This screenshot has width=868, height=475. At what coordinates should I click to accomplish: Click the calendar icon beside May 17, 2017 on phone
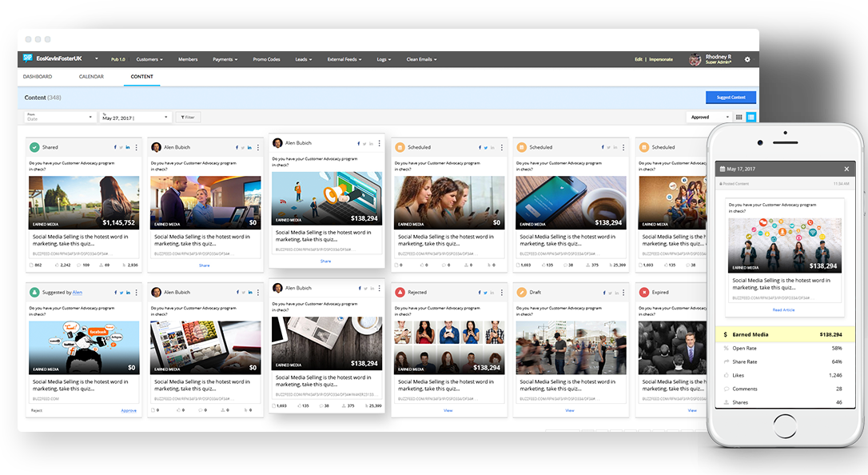tap(723, 169)
